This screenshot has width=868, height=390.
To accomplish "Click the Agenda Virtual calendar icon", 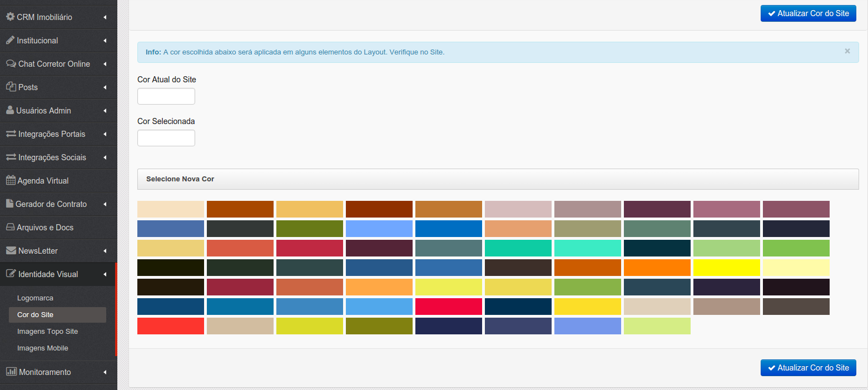I will (11, 180).
